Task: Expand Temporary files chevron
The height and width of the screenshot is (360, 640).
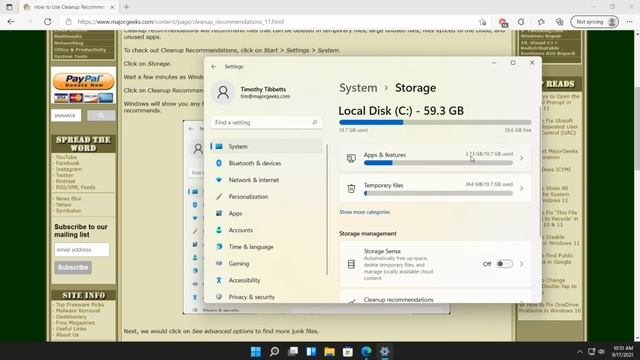Action: (x=522, y=189)
